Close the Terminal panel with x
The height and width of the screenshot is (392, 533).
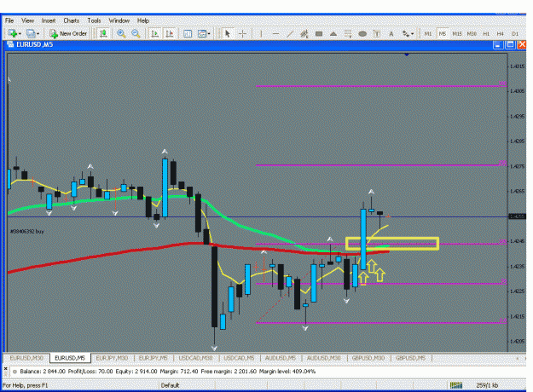point(5,368)
